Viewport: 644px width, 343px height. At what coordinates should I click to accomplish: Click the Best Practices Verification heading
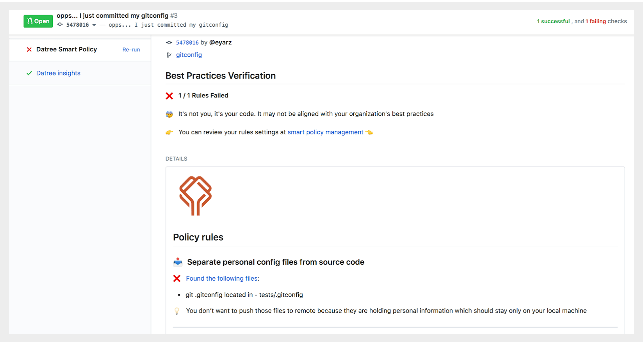(x=221, y=76)
